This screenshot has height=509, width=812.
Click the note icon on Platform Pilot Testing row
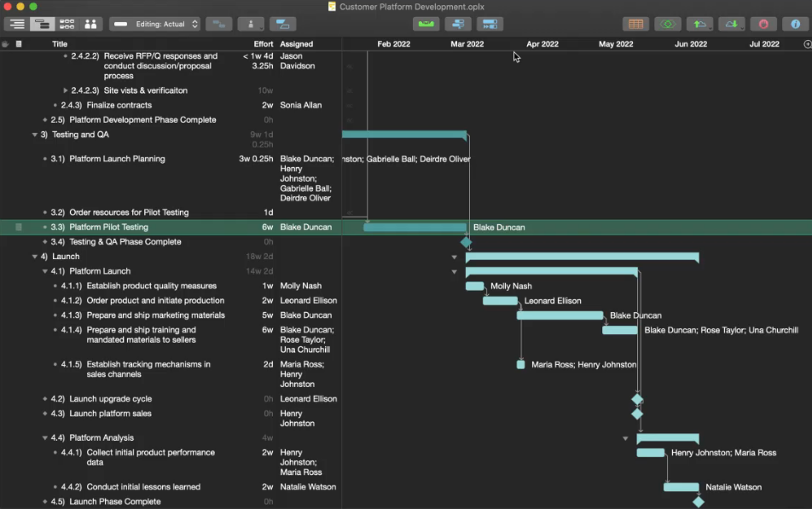click(19, 227)
